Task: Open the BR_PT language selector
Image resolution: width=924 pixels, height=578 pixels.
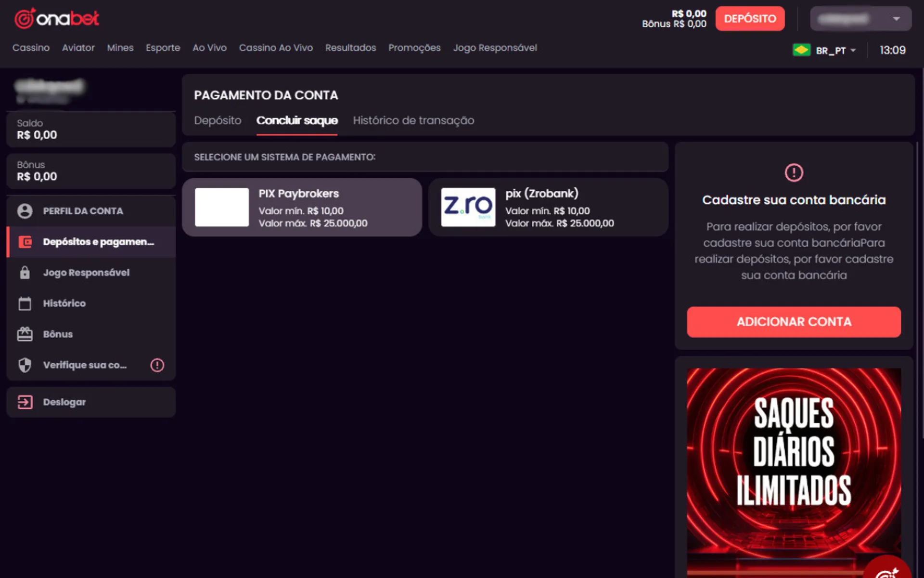Action: [835, 51]
